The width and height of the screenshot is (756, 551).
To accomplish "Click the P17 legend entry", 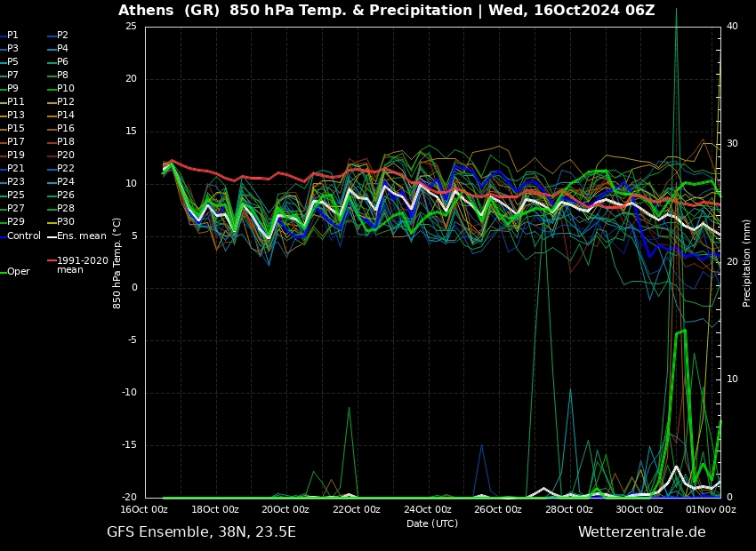I will click(x=16, y=141).
